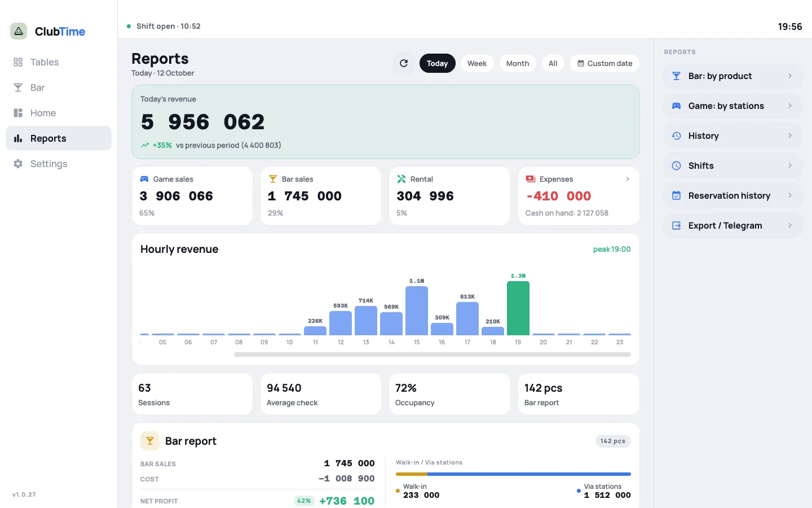This screenshot has height=508, width=812.
Task: Click the chevron on Game: by stations row
Action: coord(790,106)
